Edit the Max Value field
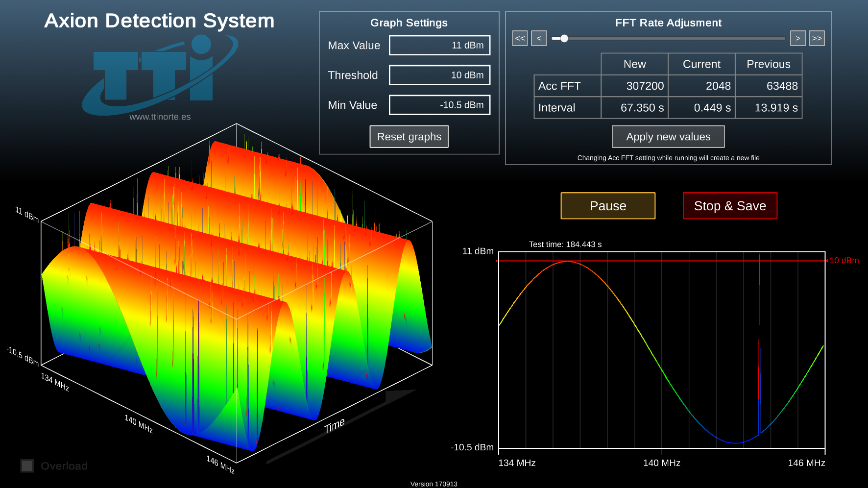Image resolution: width=868 pixels, height=488 pixels. [440, 45]
